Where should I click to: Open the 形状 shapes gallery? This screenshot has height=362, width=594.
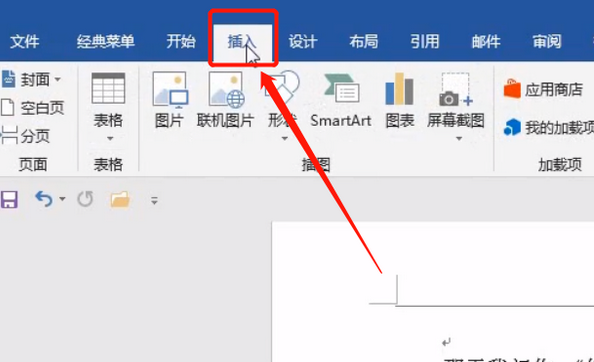pyautogui.click(x=282, y=100)
